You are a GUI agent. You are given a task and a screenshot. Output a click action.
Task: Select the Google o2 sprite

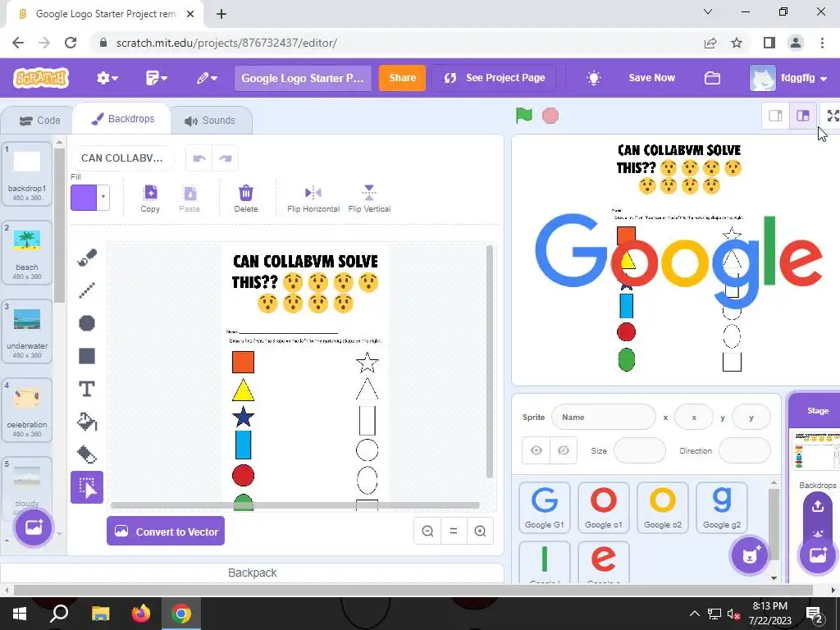[663, 507]
